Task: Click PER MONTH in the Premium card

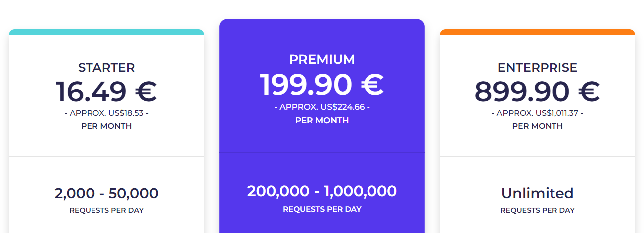Action: point(322,121)
